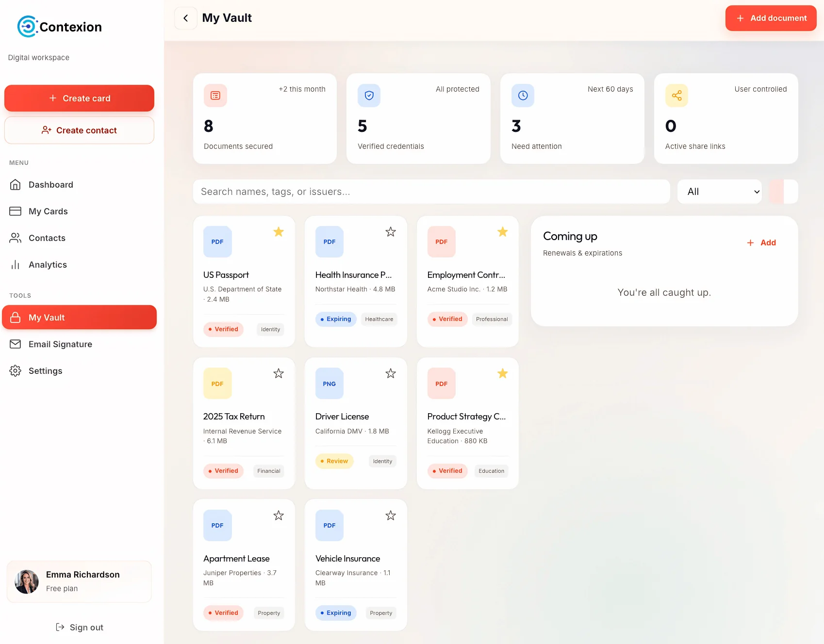Screen dimensions: 824x644
Task: Open Dashboard from the menu
Action: click(79, 185)
